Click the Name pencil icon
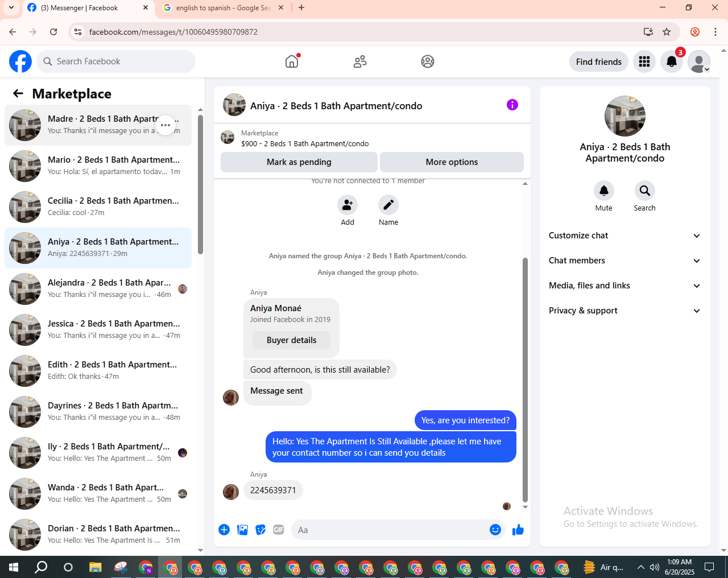Image resolution: width=728 pixels, height=578 pixels. click(x=388, y=205)
